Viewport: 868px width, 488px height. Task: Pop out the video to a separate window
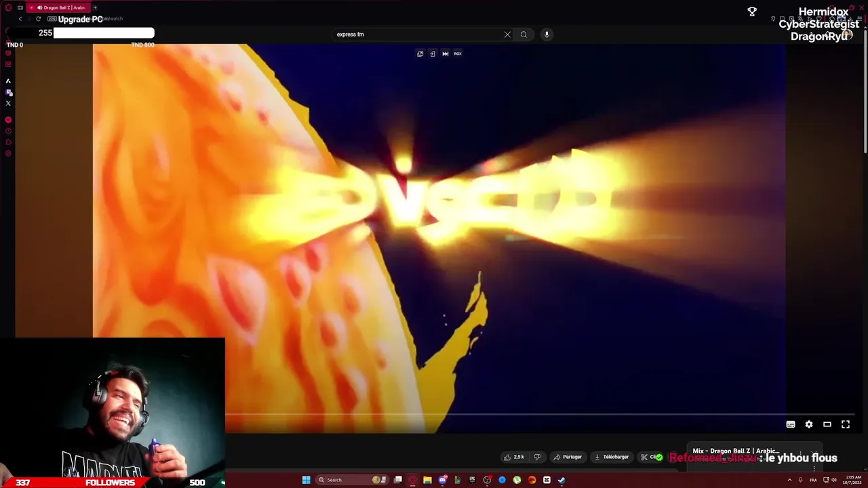tap(420, 54)
